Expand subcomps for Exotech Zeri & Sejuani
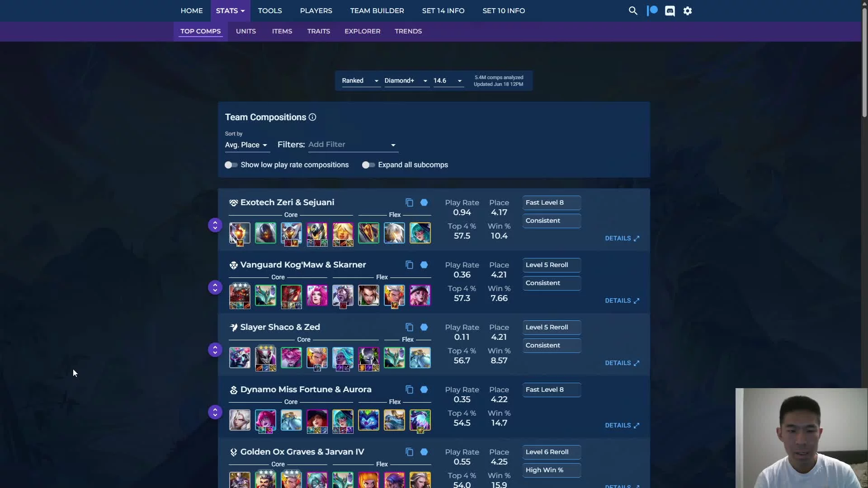This screenshot has height=488, width=868. [x=215, y=225]
